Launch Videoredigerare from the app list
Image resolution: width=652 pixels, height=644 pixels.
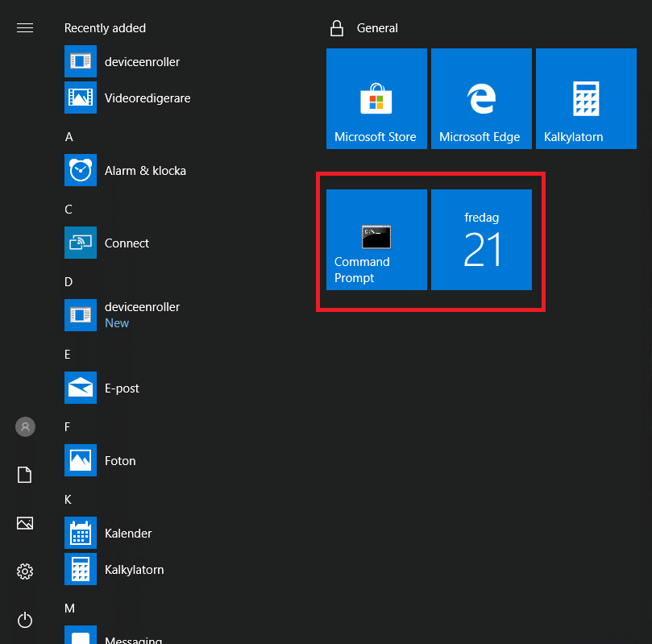point(127,98)
